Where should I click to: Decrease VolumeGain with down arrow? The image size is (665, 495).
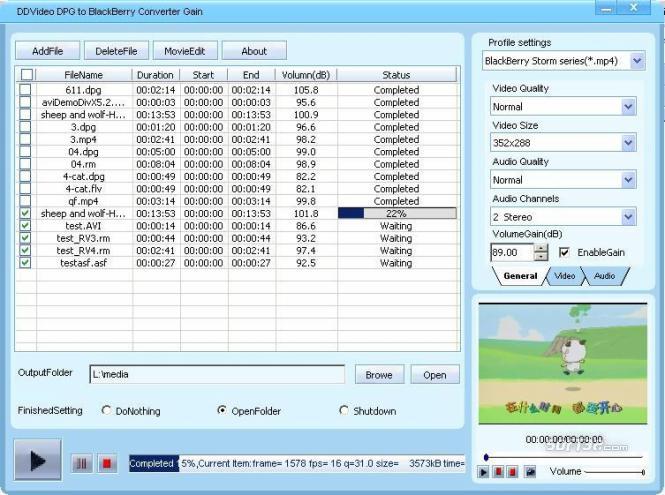coord(541,256)
